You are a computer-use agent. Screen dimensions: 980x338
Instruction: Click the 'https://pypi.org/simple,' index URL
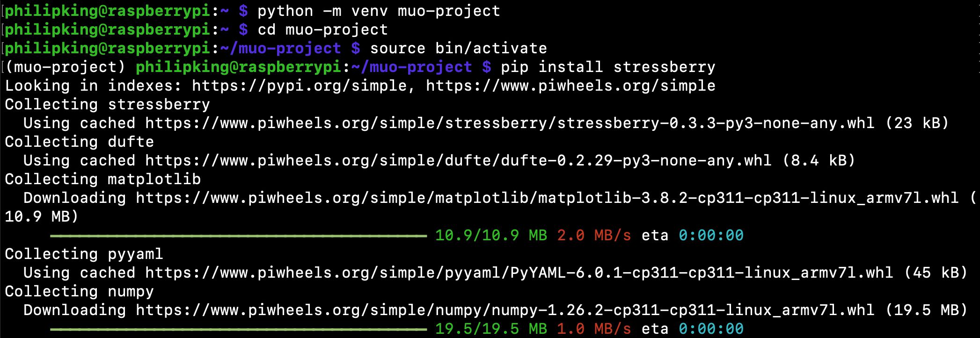tap(304, 86)
